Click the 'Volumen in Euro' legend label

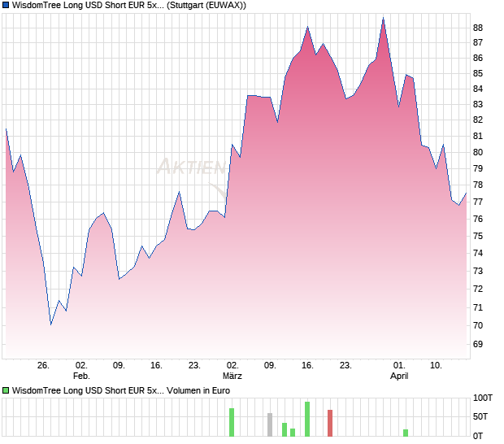198,390
